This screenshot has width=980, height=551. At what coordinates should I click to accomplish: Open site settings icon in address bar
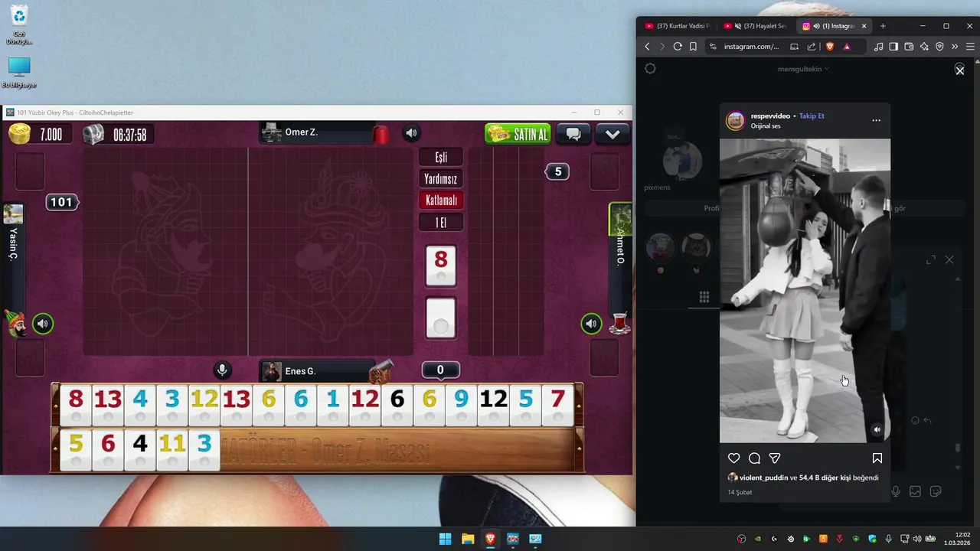[x=713, y=47]
